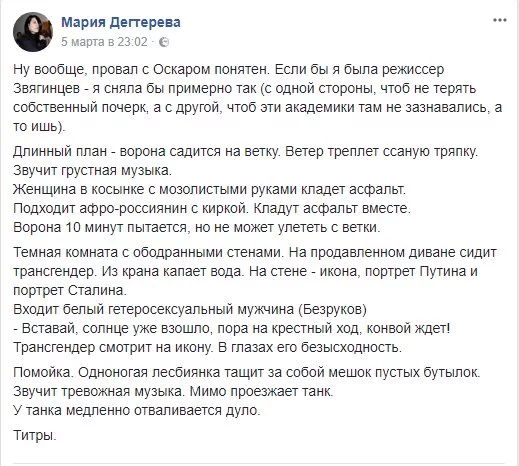The width and height of the screenshot is (519, 466).
Task: Open the post timestamp 5 марта в 23:02
Action: pos(104,42)
